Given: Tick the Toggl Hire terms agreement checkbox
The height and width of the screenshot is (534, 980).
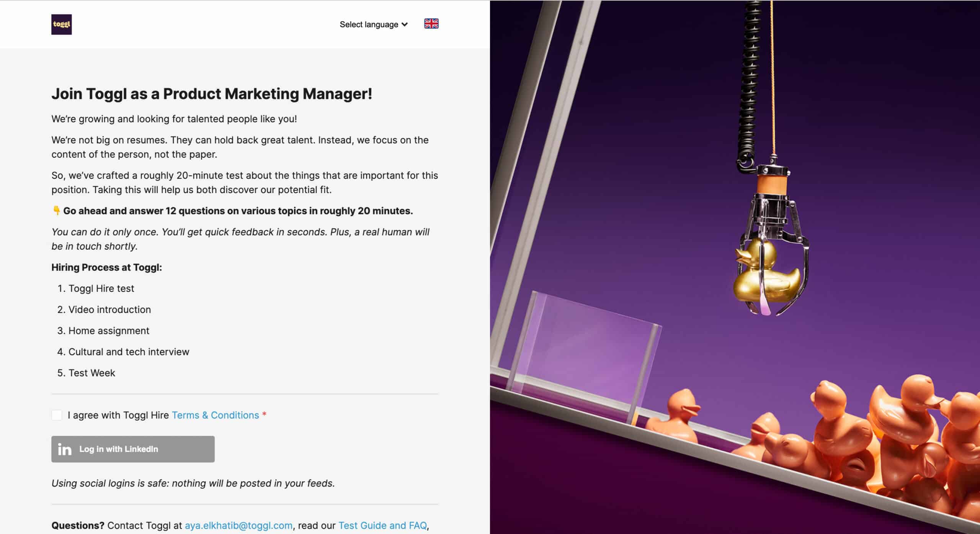Looking at the screenshot, I should 57,415.
